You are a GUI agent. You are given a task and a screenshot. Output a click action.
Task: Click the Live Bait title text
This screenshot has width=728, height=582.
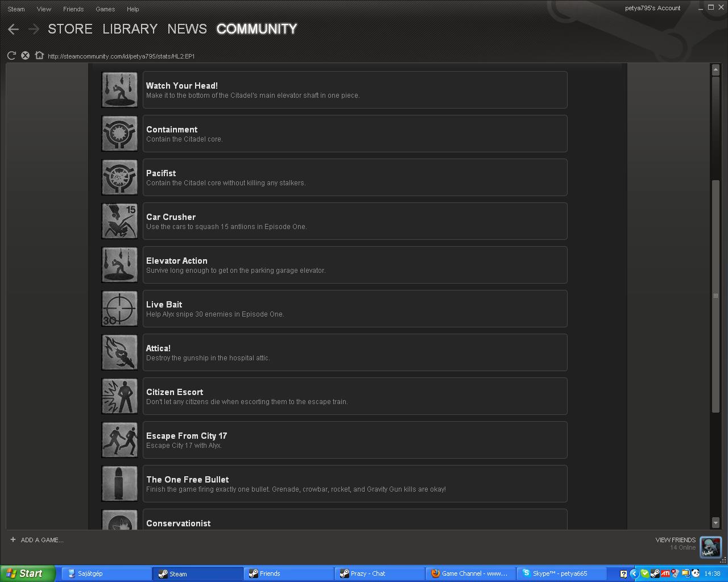click(164, 305)
